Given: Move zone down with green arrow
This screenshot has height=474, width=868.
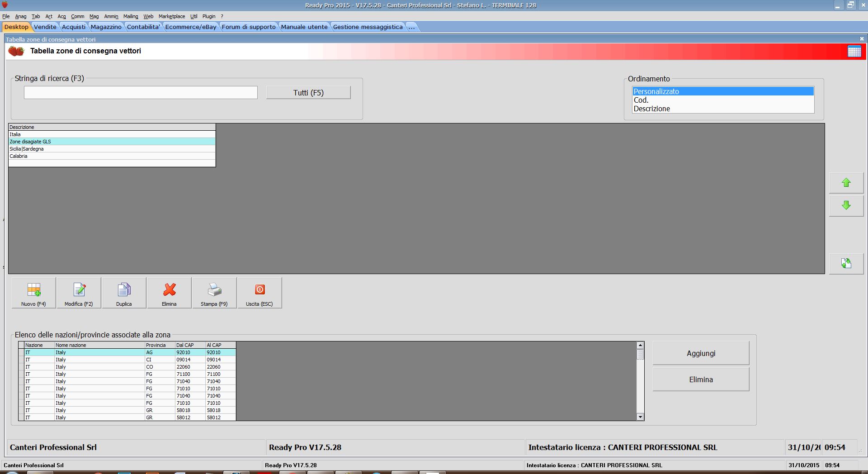Looking at the screenshot, I should [846, 205].
